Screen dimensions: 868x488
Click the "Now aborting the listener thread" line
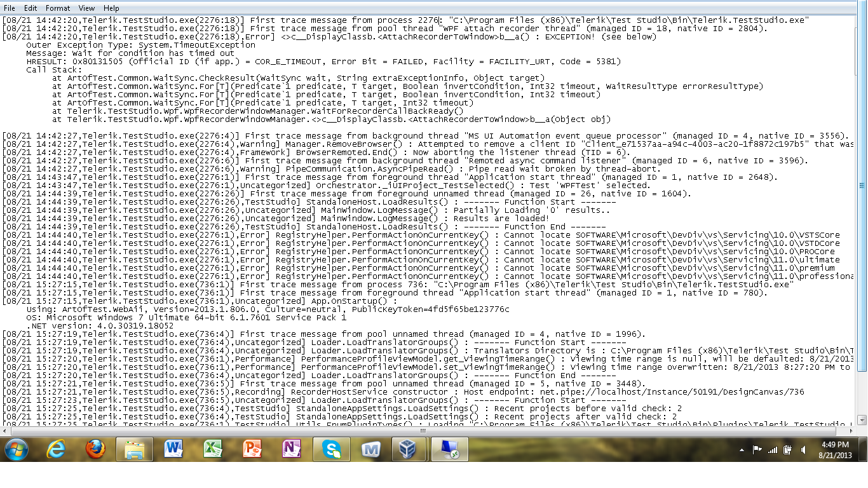pos(316,152)
